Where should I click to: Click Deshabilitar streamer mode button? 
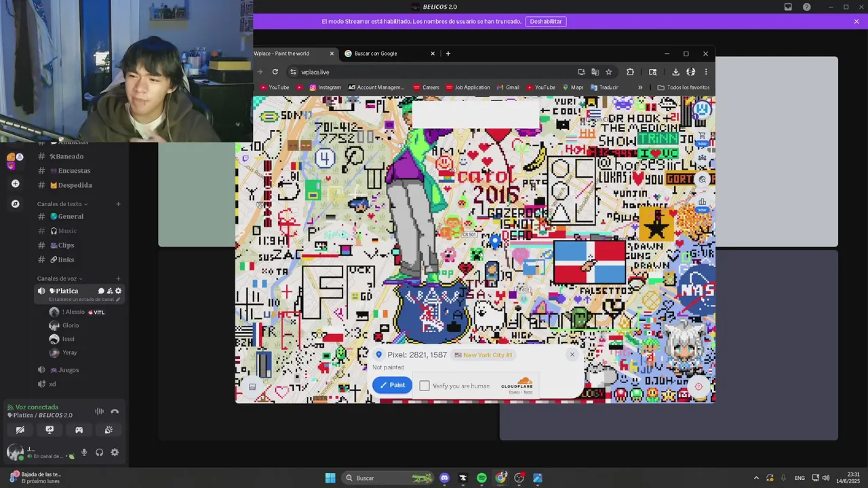point(546,22)
